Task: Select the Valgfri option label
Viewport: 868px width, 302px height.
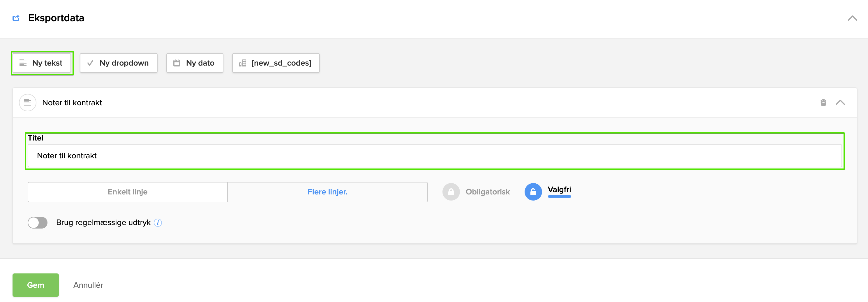Action: tap(559, 190)
